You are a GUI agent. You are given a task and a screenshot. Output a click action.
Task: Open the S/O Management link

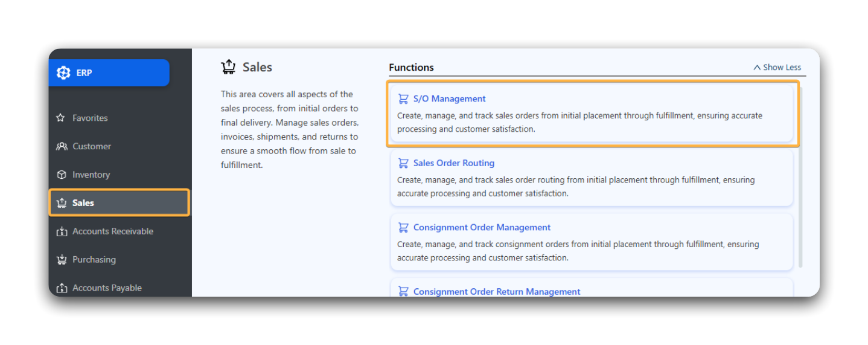[x=449, y=98]
